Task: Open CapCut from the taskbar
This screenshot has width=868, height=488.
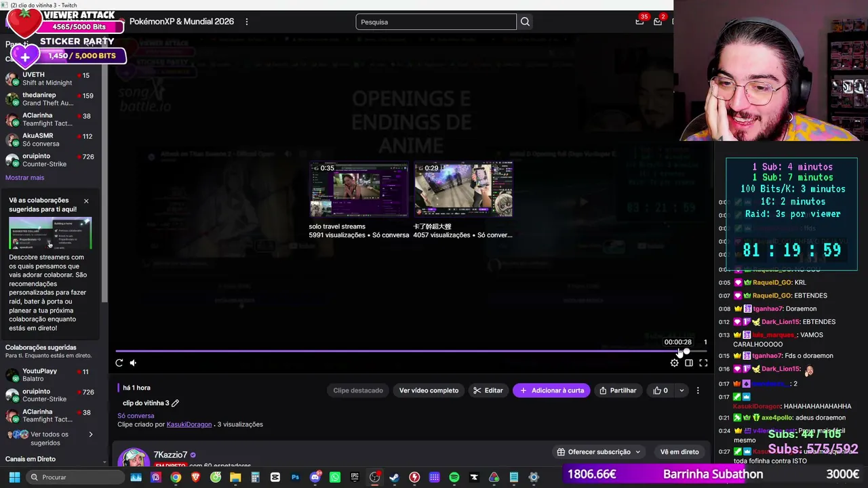Action: click(275, 477)
